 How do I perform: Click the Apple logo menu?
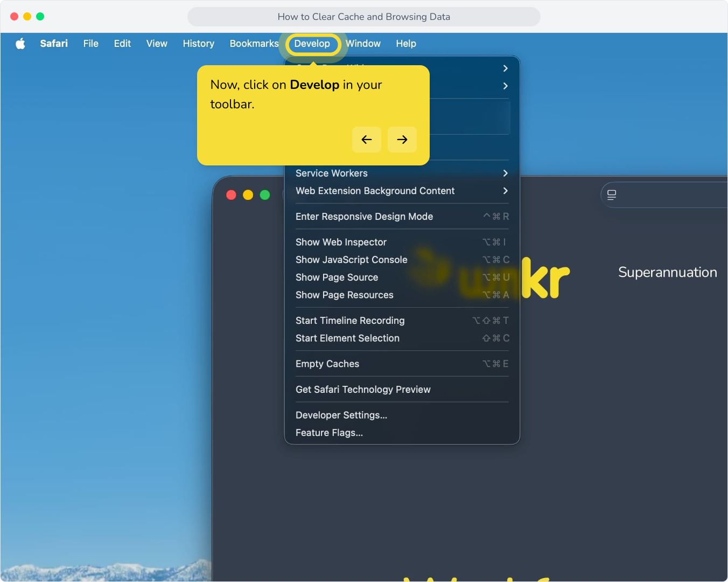tap(20, 44)
